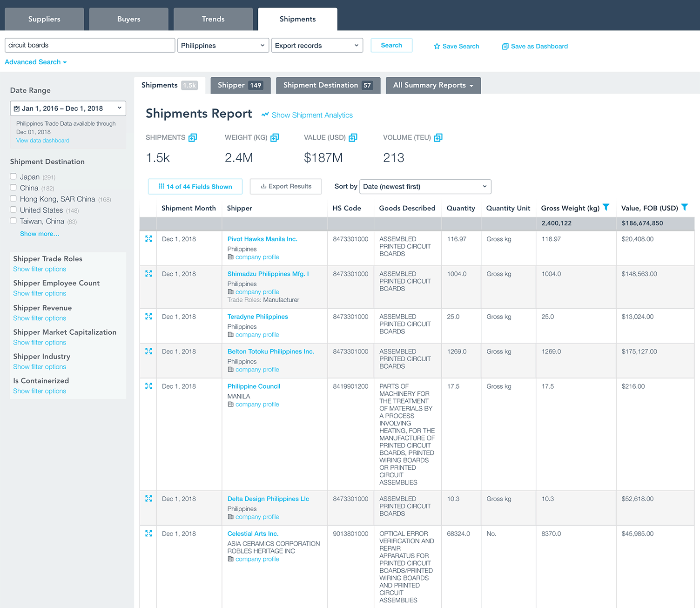This screenshot has height=608, width=700.
Task: Check the China destination filter
Action: (x=13, y=188)
